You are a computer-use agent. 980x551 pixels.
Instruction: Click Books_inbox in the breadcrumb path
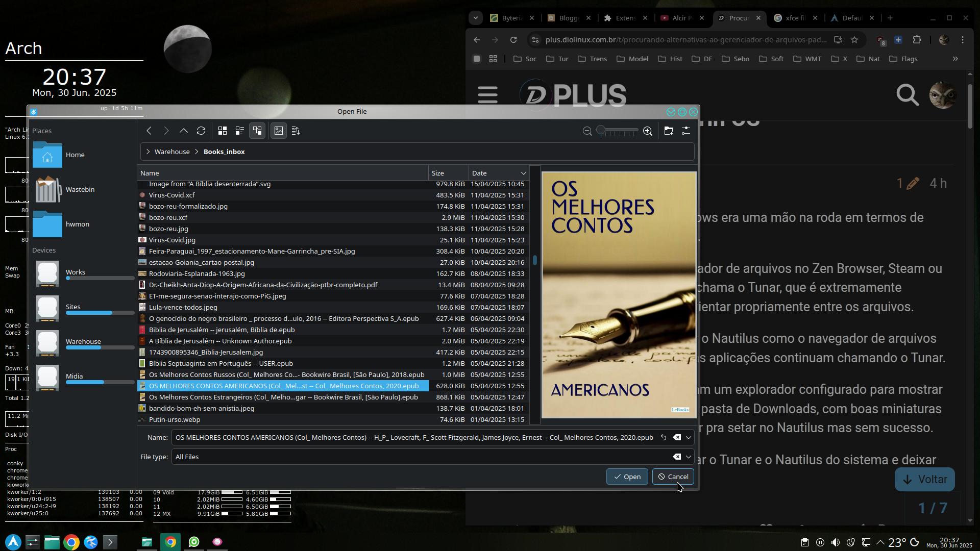224,152
